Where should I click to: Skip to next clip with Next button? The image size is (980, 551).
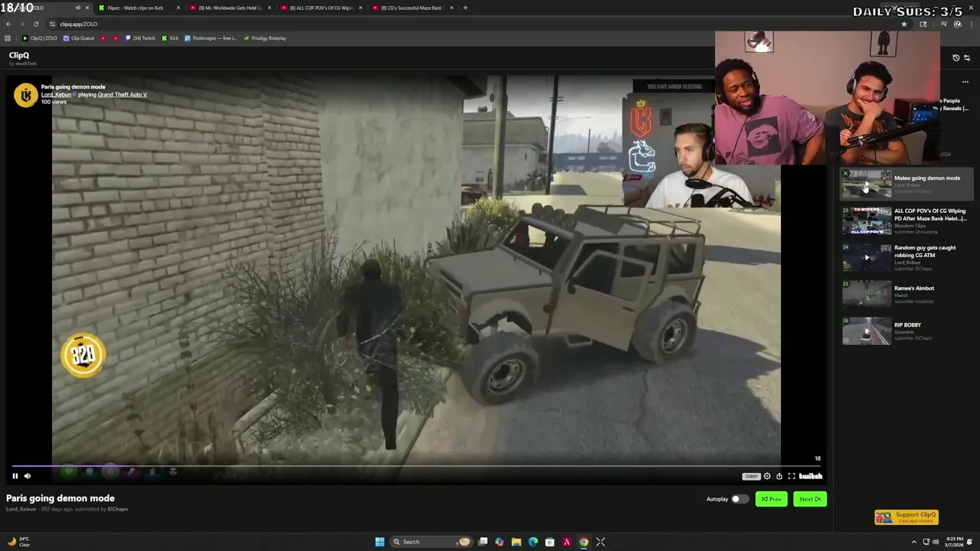[810, 499]
